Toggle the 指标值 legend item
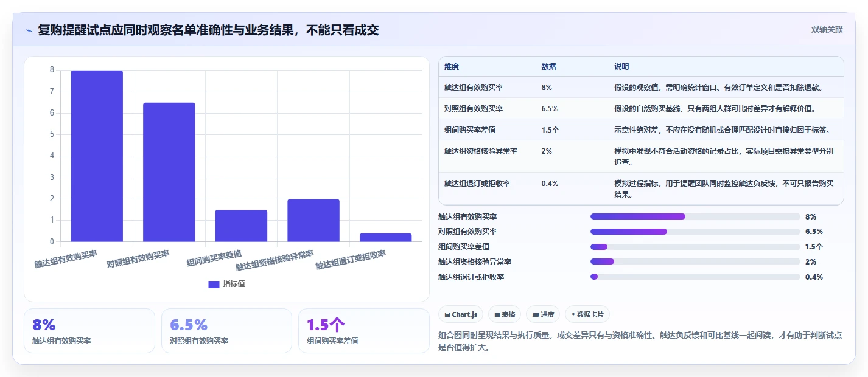 tap(226, 284)
